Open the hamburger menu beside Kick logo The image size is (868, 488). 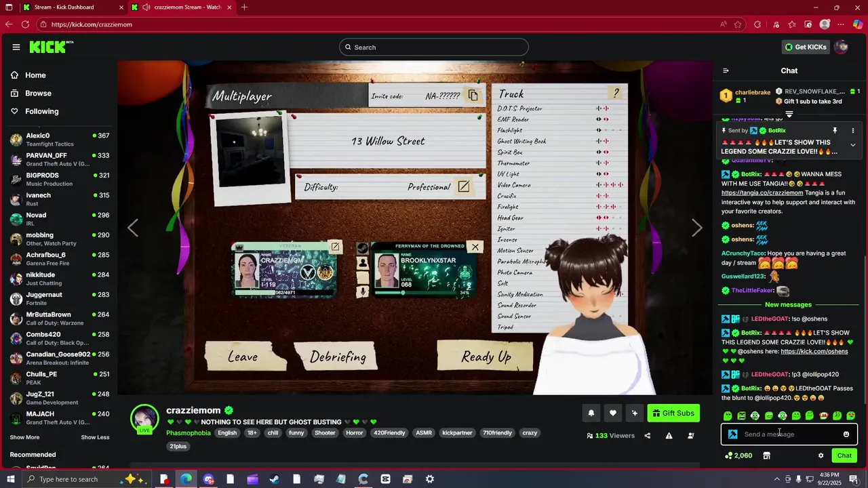coord(16,47)
